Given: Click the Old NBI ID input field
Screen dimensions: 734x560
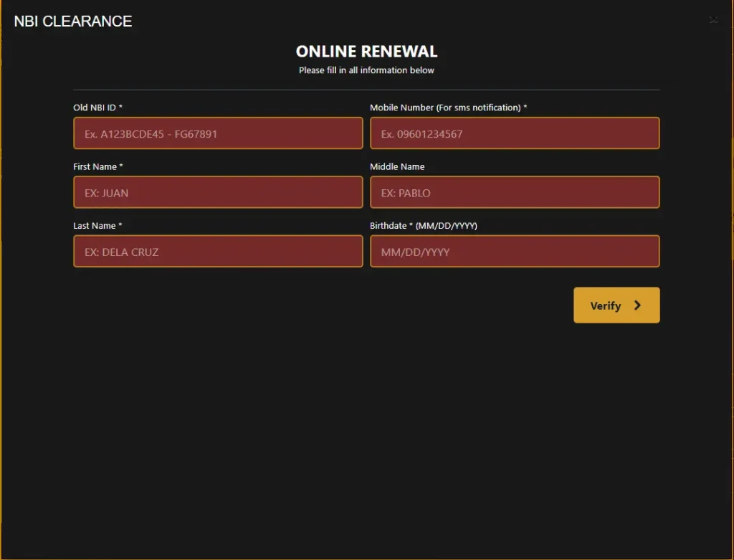Looking at the screenshot, I should 218,133.
